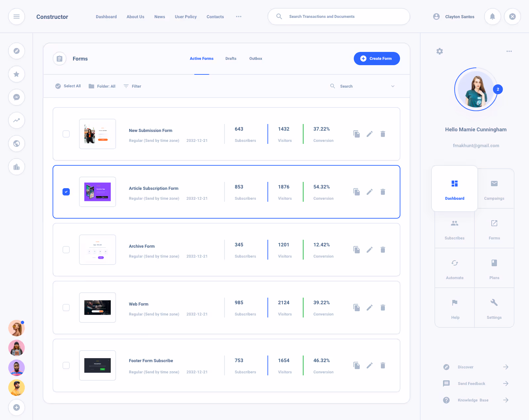Open the Discover compass icon in left sidebar
This screenshot has height=420, width=529.
click(x=17, y=51)
